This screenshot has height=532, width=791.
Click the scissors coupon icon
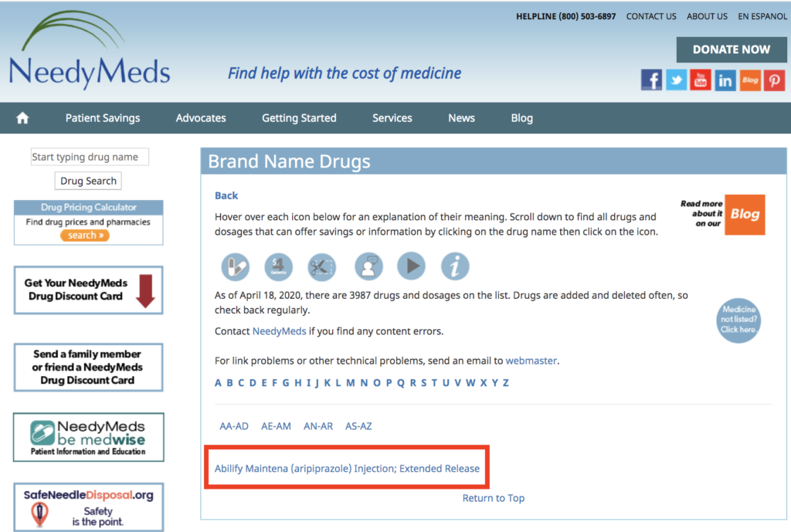(x=322, y=266)
